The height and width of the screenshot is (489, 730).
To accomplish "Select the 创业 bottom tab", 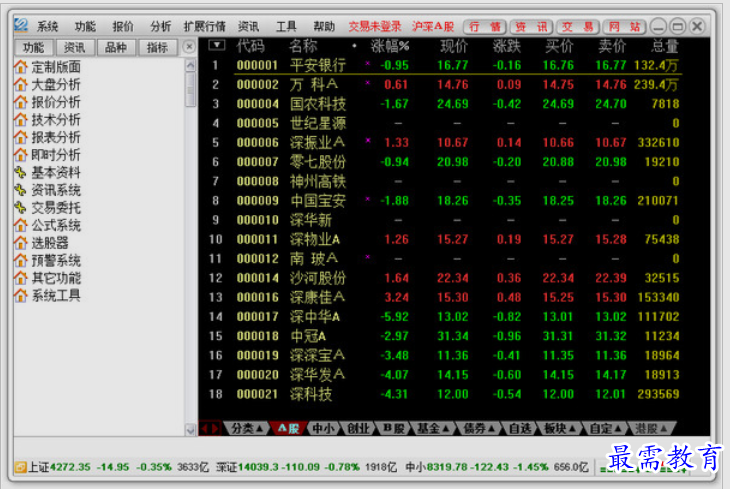I will [358, 428].
